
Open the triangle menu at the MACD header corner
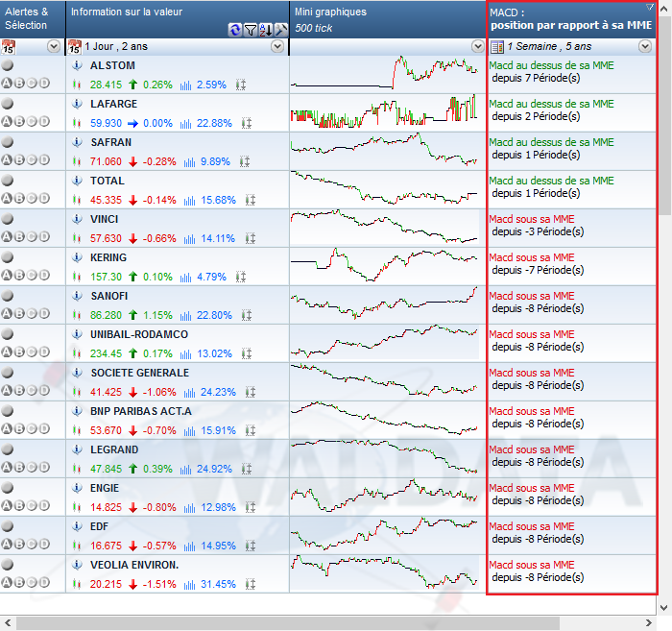click(650, 7)
